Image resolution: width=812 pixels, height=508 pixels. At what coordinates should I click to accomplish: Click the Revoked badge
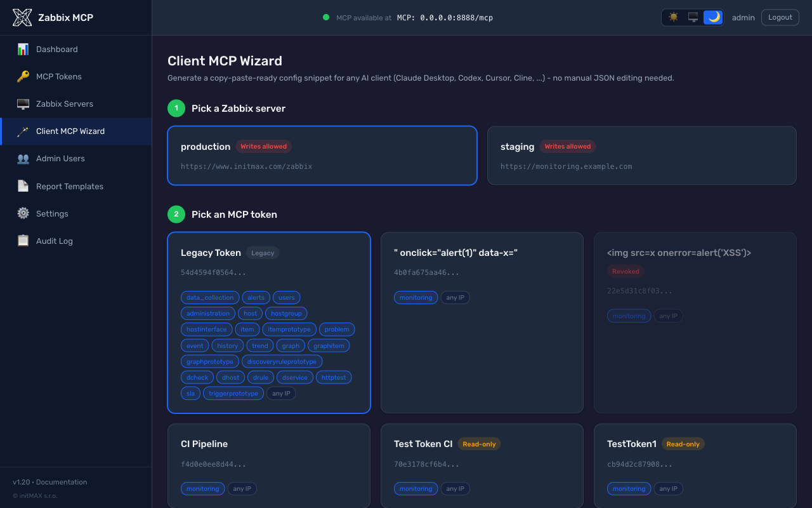(x=625, y=271)
